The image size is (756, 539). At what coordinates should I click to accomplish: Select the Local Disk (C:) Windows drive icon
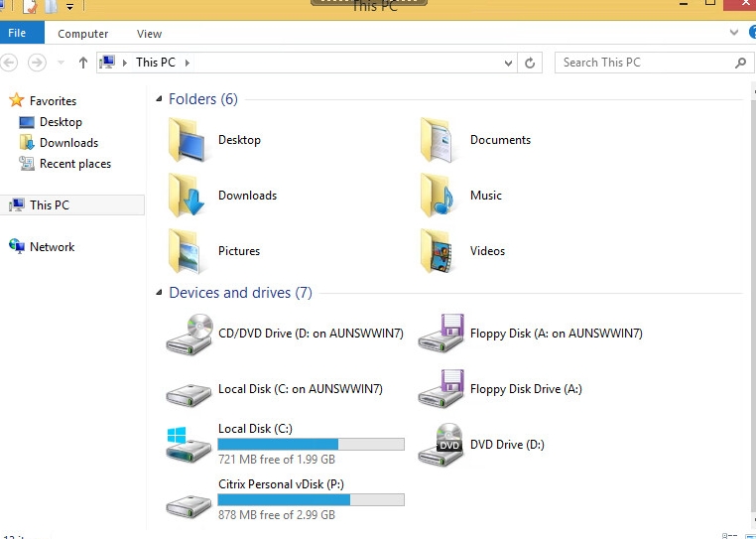pos(189,445)
